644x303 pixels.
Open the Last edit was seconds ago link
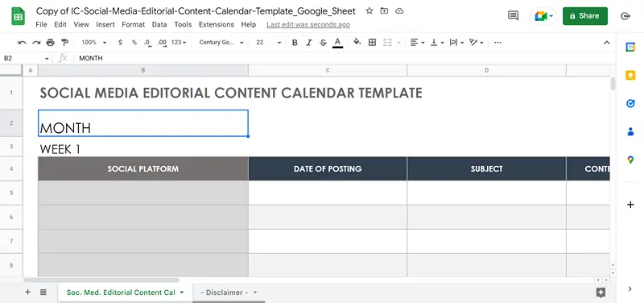coord(308,25)
